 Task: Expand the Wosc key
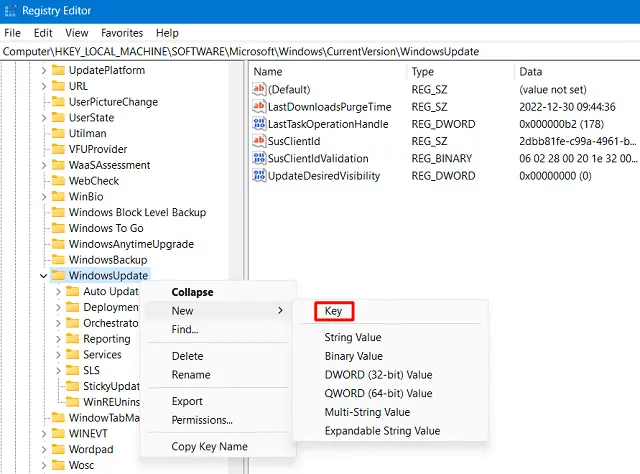[x=44, y=465]
